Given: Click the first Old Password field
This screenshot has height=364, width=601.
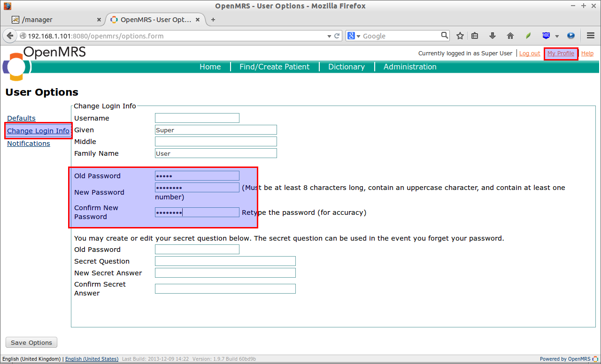Looking at the screenshot, I should [197, 176].
